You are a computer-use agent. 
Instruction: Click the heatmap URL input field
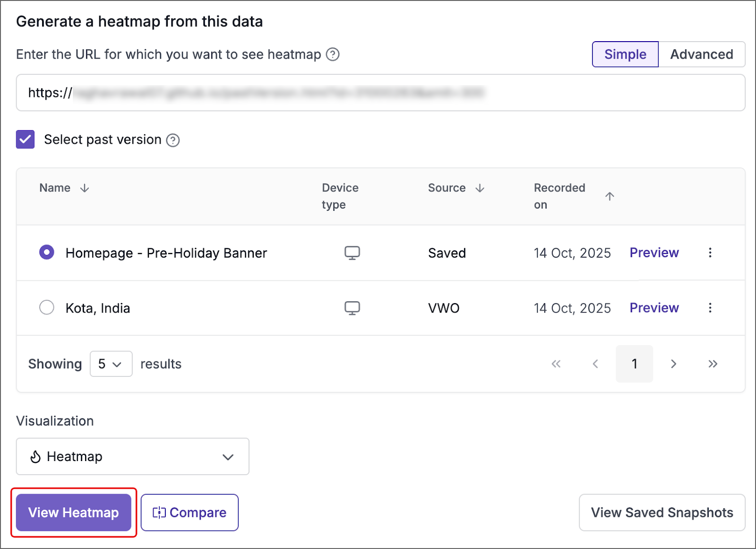(380, 93)
